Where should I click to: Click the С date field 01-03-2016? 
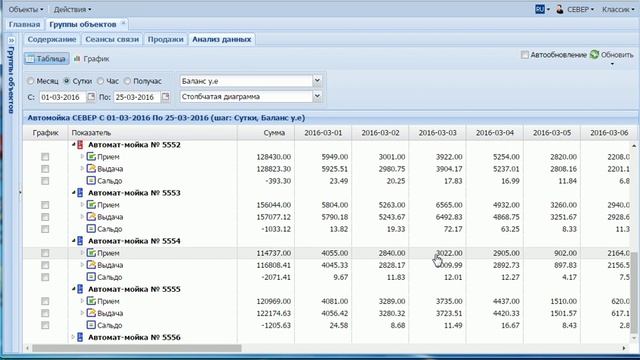[62, 97]
